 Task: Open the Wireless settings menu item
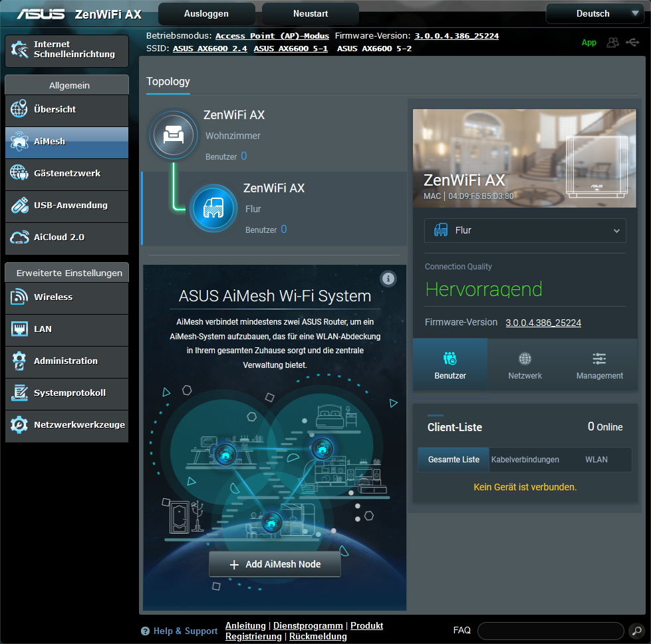tap(67, 297)
